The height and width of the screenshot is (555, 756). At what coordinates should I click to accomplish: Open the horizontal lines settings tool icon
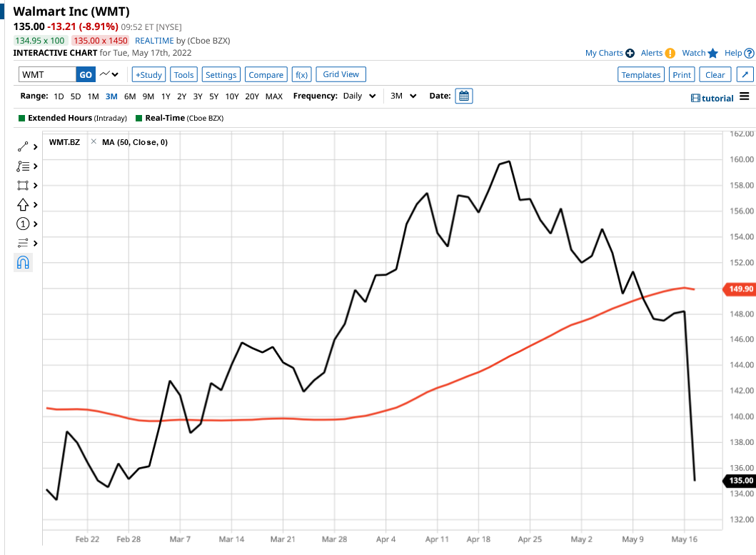coord(23,243)
